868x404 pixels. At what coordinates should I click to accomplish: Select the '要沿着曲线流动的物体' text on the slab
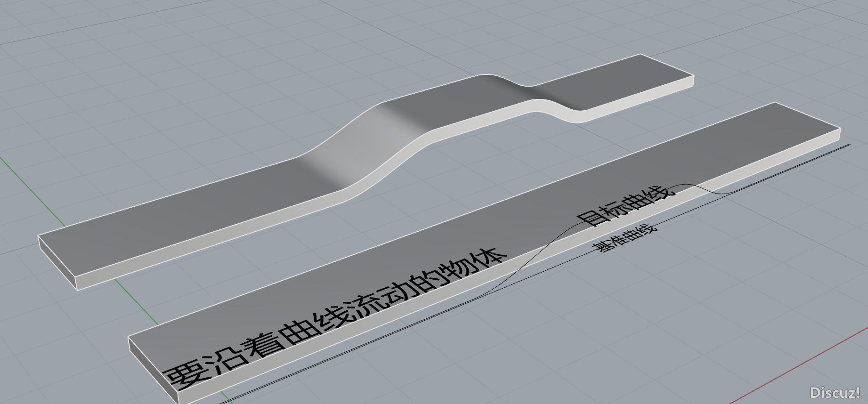[334, 319]
